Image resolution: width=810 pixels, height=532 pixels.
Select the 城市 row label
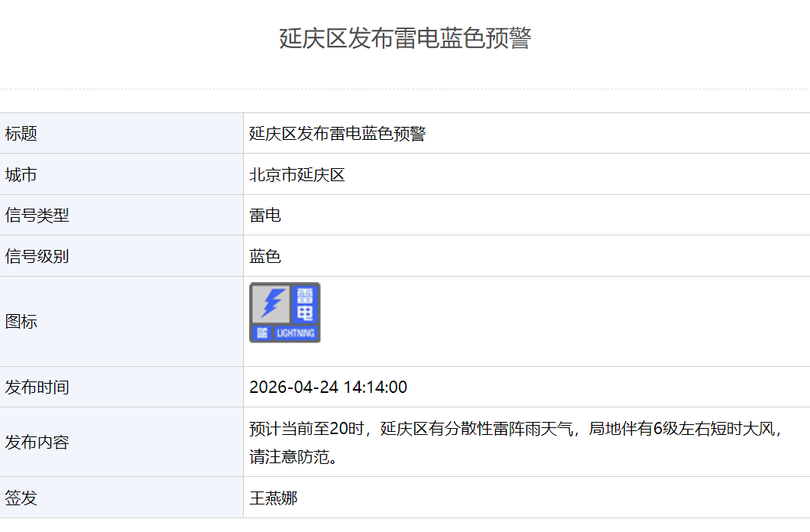coord(21,175)
